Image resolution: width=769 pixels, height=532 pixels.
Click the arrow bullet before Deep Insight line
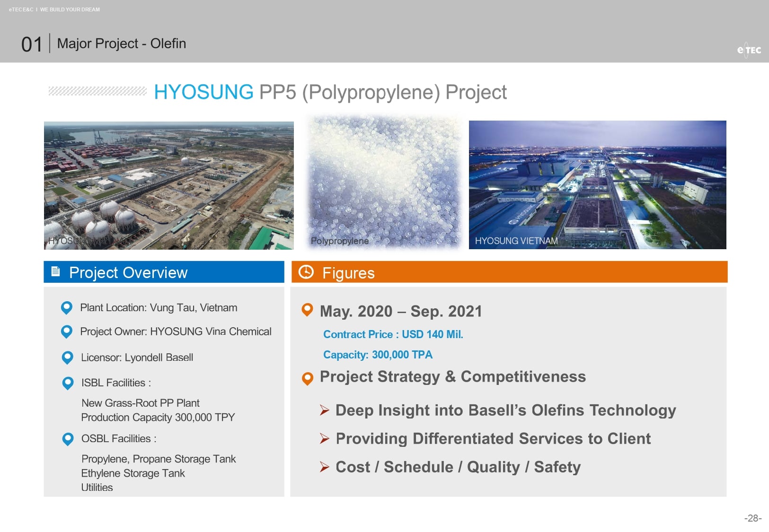click(x=324, y=410)
